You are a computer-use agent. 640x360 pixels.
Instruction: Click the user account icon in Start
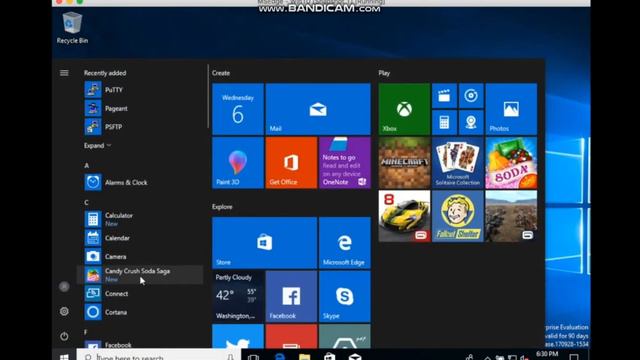64,287
